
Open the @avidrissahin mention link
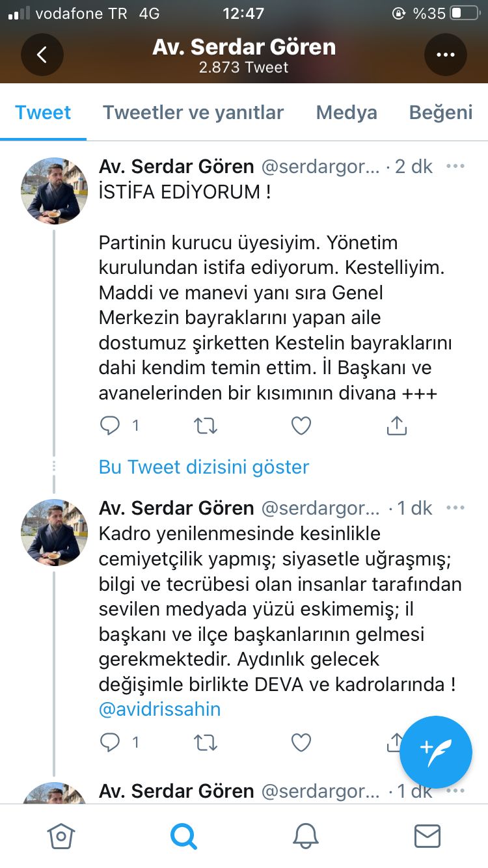pos(159,709)
